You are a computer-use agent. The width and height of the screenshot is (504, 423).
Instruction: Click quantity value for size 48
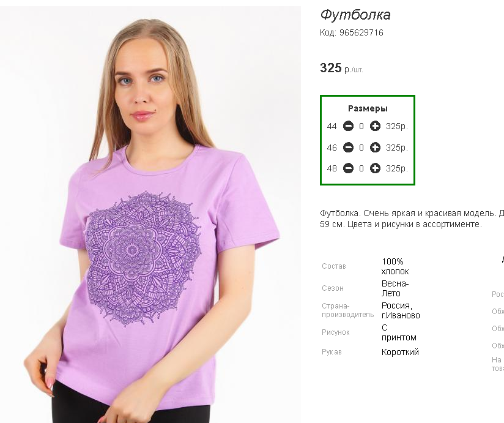click(x=361, y=168)
